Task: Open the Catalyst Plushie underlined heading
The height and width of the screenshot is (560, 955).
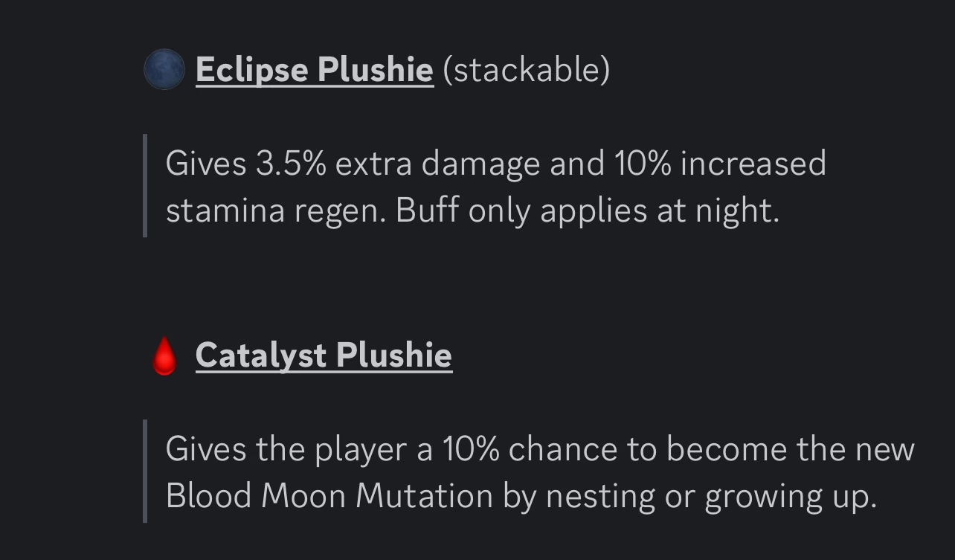Action: tap(324, 355)
